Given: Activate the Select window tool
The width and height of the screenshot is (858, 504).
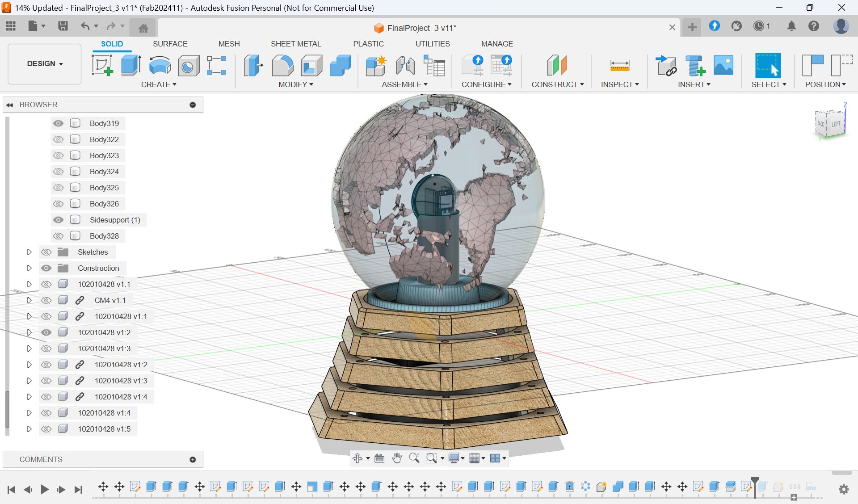Looking at the screenshot, I should coord(768,65).
